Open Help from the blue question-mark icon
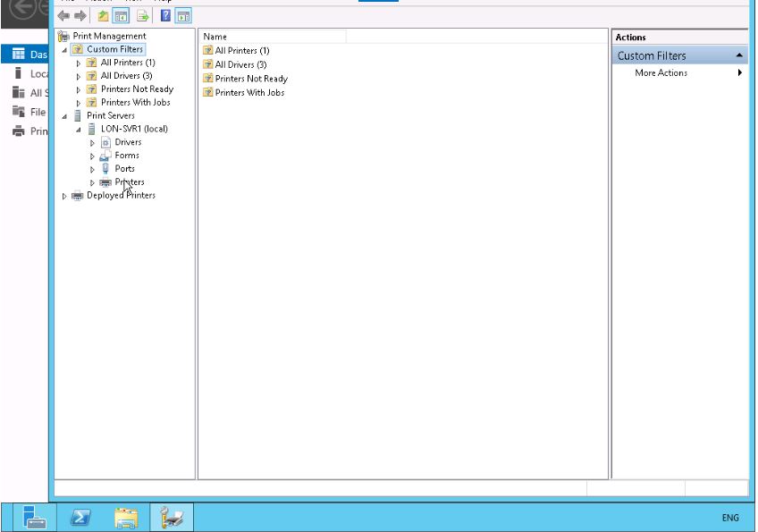 (x=165, y=16)
